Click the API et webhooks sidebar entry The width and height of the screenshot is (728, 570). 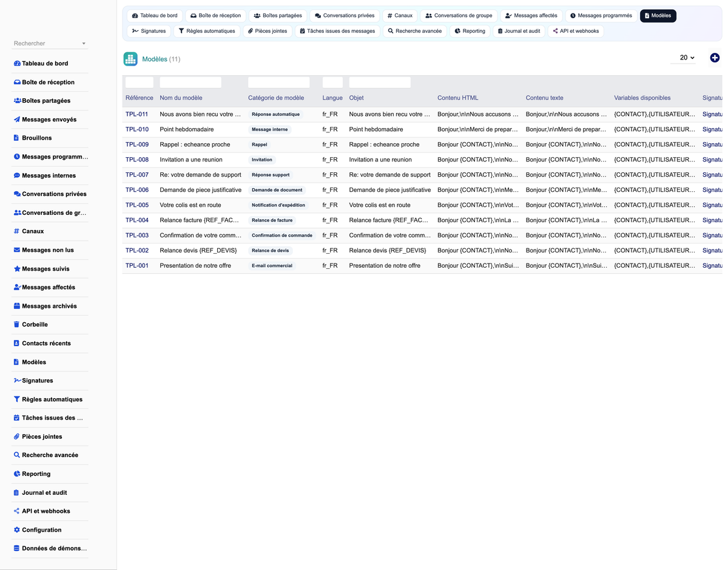[x=50, y=511]
